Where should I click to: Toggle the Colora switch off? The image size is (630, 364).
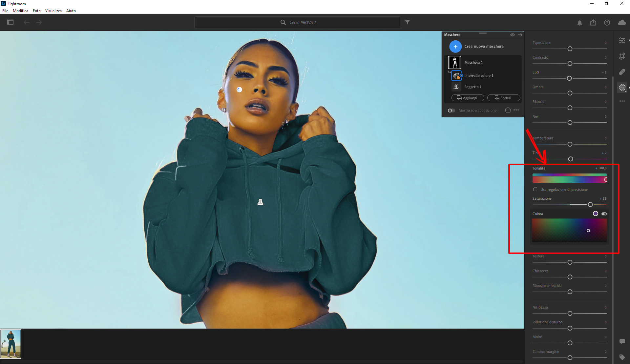point(604,214)
